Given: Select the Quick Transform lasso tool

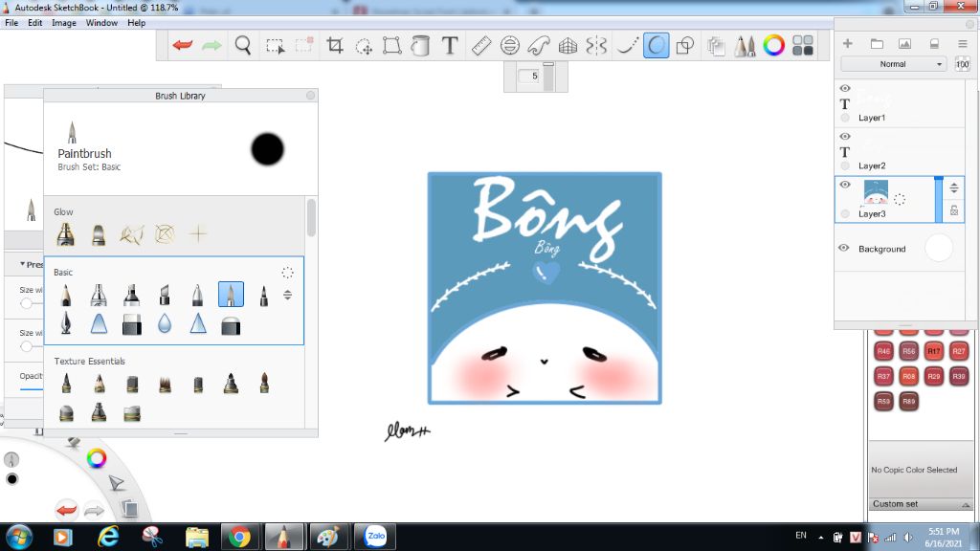Looking at the screenshot, I should coord(364,46).
